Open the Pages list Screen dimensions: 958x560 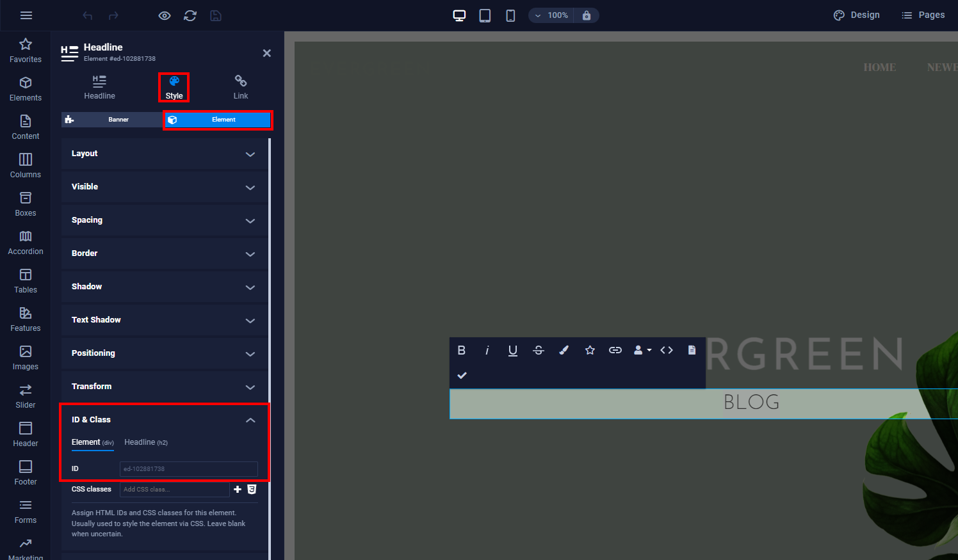[923, 15]
